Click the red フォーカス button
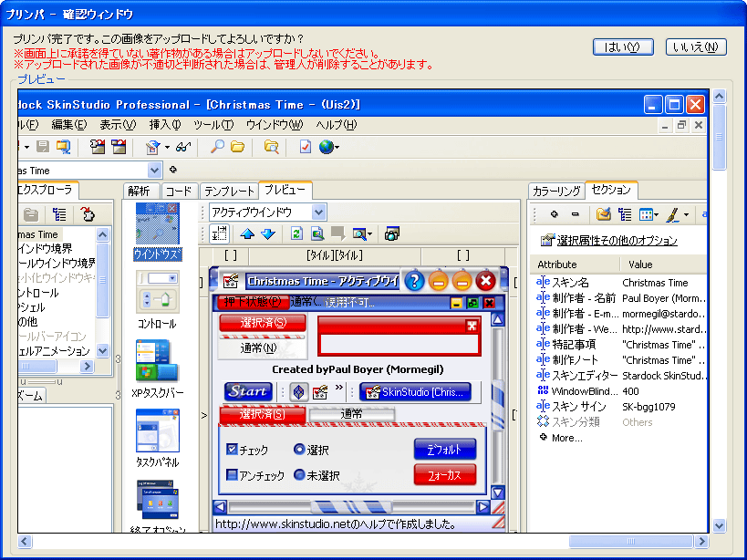This screenshot has height=560, width=747. (445, 475)
